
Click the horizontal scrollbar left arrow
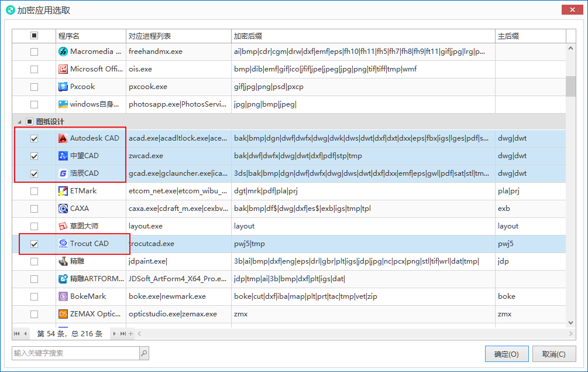click(x=139, y=333)
